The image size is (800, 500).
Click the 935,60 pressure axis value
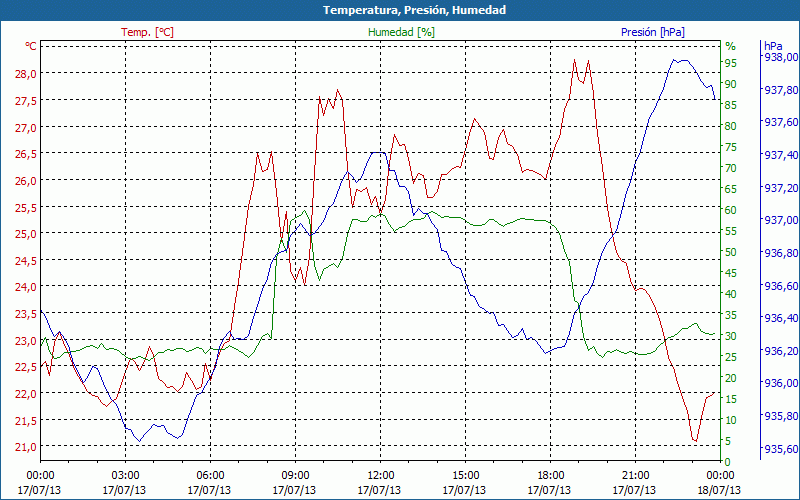tap(780, 449)
